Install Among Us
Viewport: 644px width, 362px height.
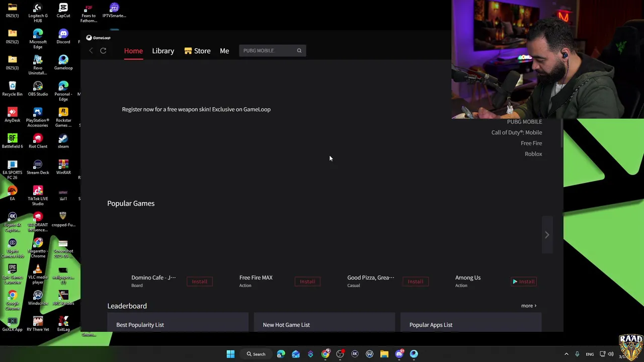(524, 282)
